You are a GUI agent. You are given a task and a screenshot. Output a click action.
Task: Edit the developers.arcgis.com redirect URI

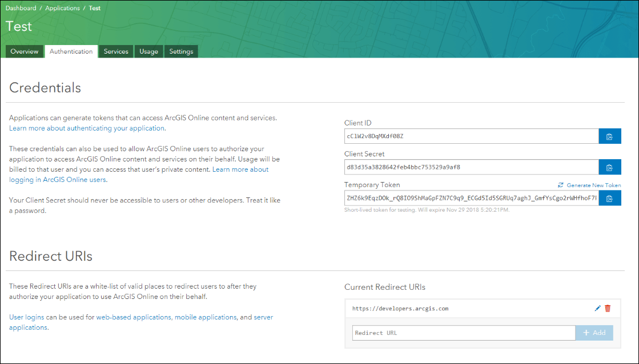point(597,308)
